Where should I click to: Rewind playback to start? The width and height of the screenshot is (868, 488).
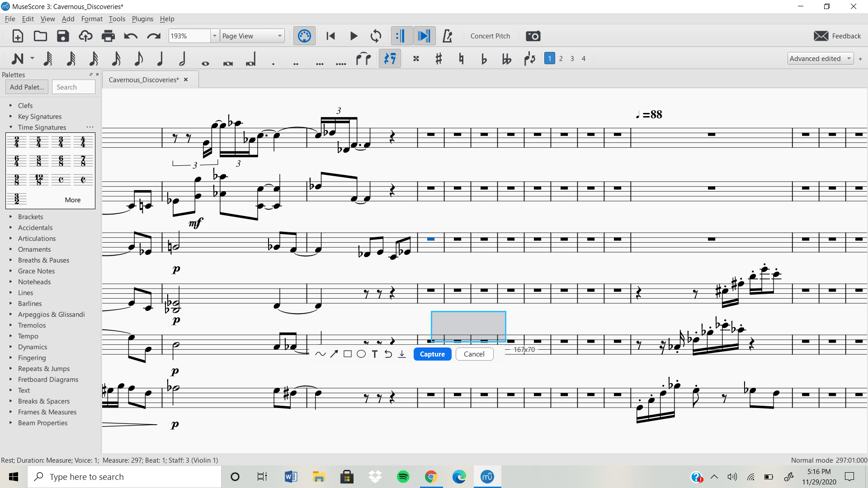pyautogui.click(x=330, y=36)
